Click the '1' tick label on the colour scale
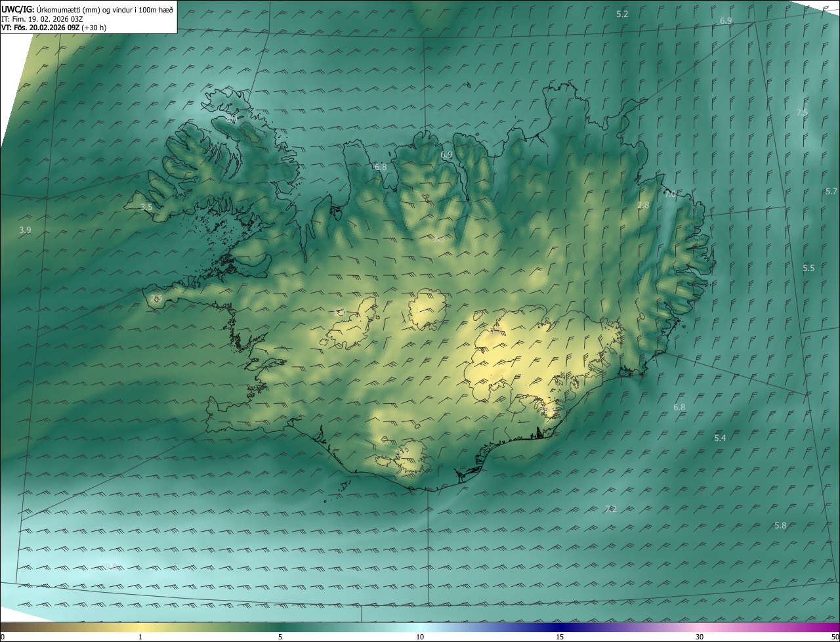The height and width of the screenshot is (642, 840). pyautogui.click(x=140, y=637)
